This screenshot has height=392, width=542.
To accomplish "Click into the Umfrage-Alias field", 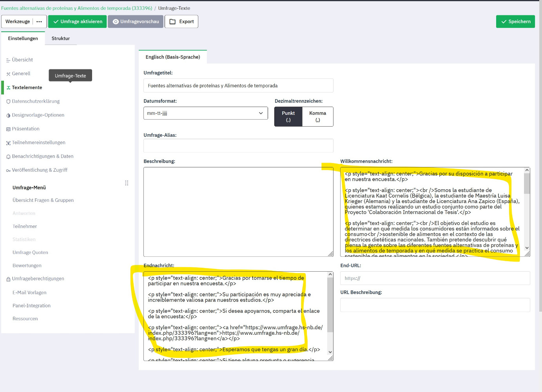I will click(238, 145).
